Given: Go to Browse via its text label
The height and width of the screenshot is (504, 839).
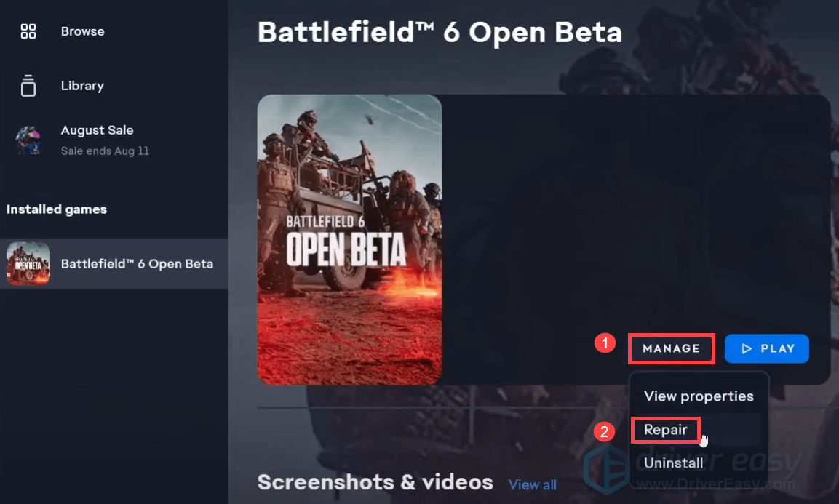Looking at the screenshot, I should point(82,31).
